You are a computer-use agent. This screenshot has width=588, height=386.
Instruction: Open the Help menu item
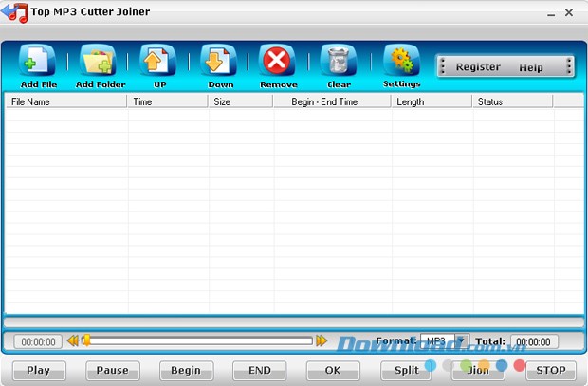(x=531, y=67)
